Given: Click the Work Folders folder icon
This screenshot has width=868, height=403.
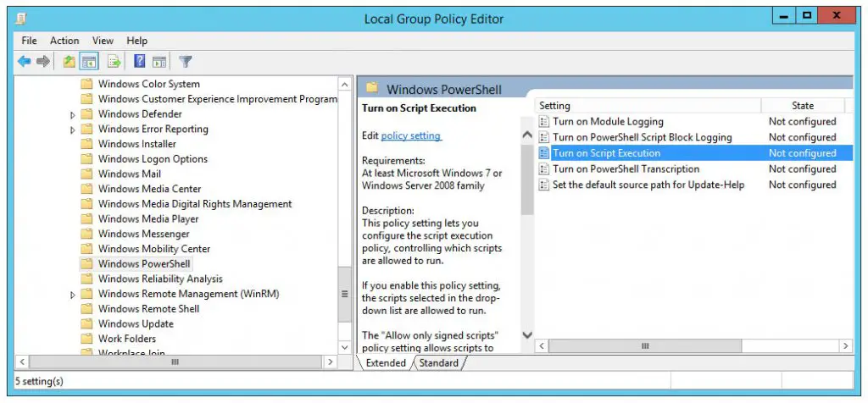Looking at the screenshot, I should (86, 339).
